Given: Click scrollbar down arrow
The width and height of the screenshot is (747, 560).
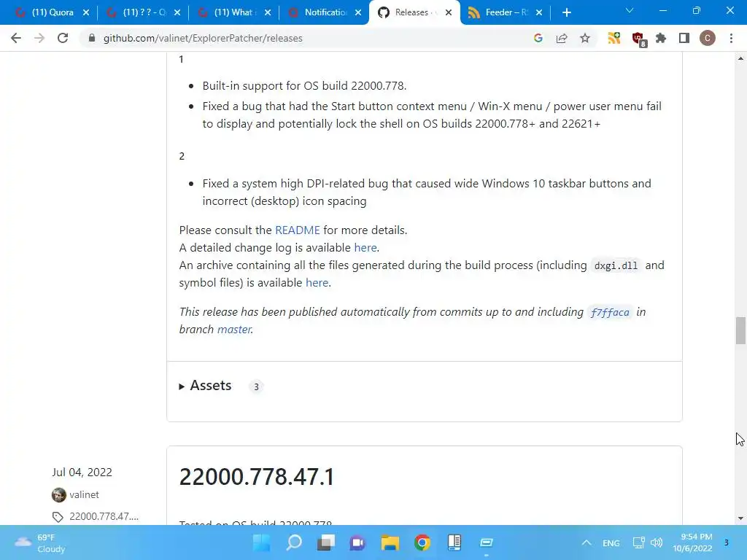Looking at the screenshot, I should click(x=740, y=518).
